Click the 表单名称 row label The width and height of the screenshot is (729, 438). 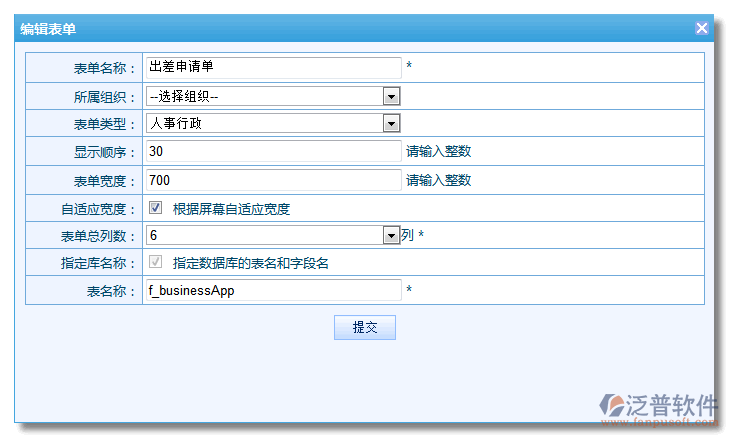pos(104,68)
